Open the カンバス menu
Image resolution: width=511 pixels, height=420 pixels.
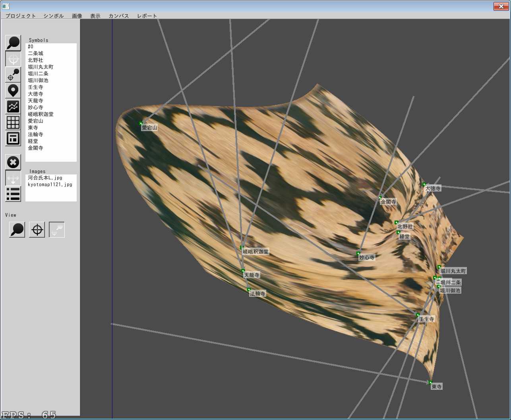119,16
